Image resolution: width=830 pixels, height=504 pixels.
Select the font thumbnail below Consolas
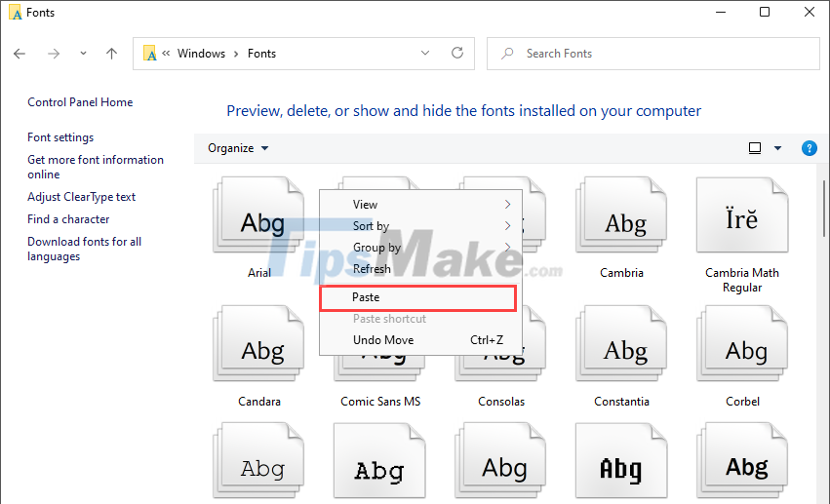(x=500, y=460)
